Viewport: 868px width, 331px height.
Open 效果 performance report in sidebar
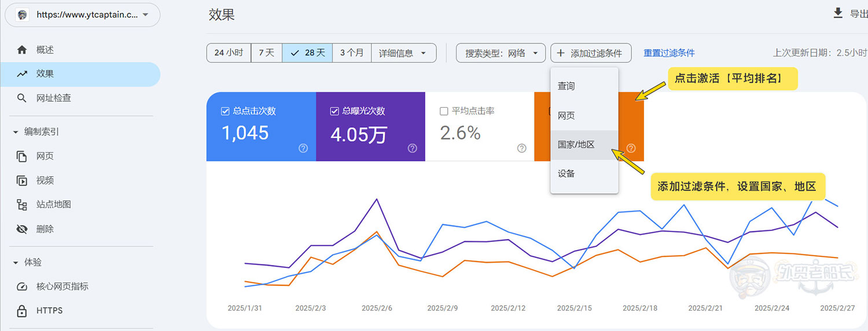(x=80, y=74)
